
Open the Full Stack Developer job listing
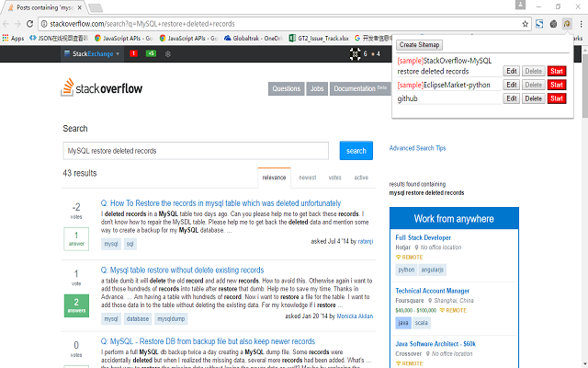(x=423, y=237)
